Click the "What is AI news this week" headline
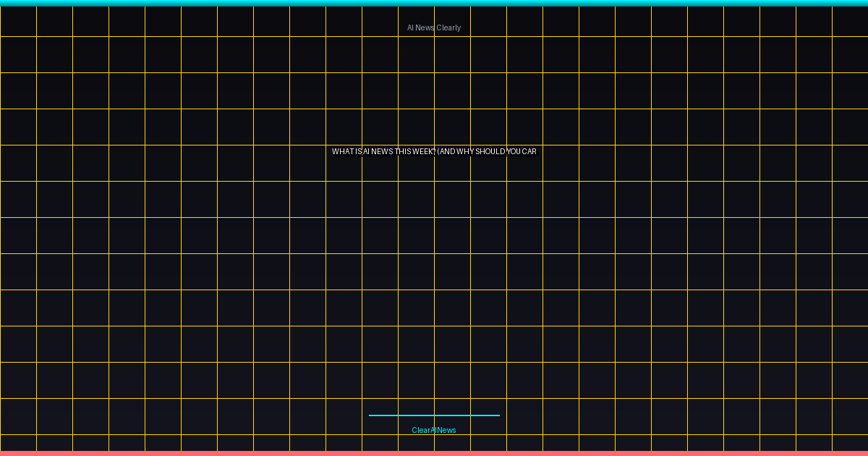 click(434, 152)
